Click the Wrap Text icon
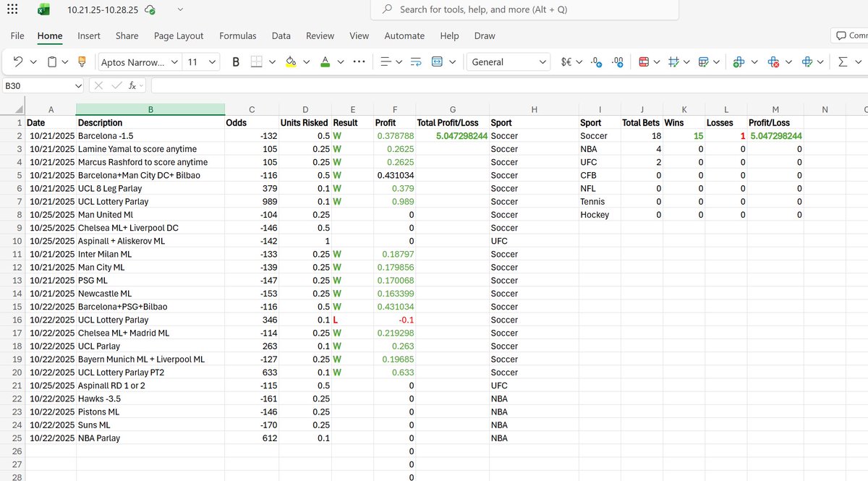 coord(414,62)
